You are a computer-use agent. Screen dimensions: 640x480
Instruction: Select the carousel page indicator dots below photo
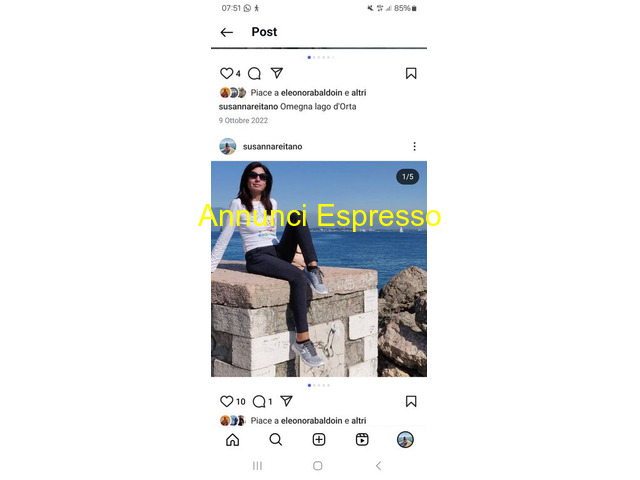coord(319,385)
